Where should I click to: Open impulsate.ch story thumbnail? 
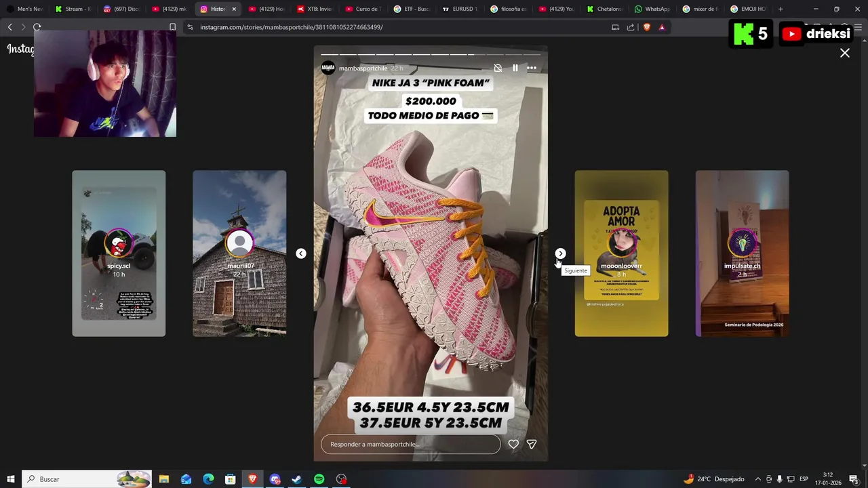click(742, 253)
